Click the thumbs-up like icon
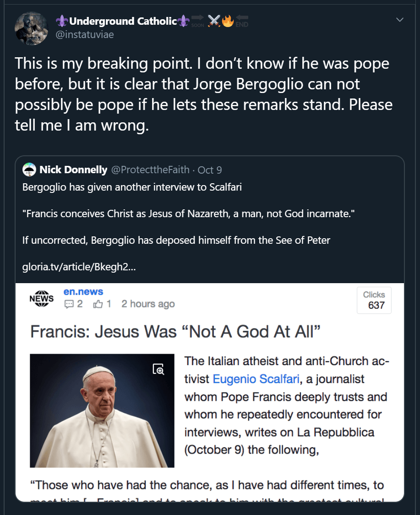420x515 pixels. click(98, 304)
